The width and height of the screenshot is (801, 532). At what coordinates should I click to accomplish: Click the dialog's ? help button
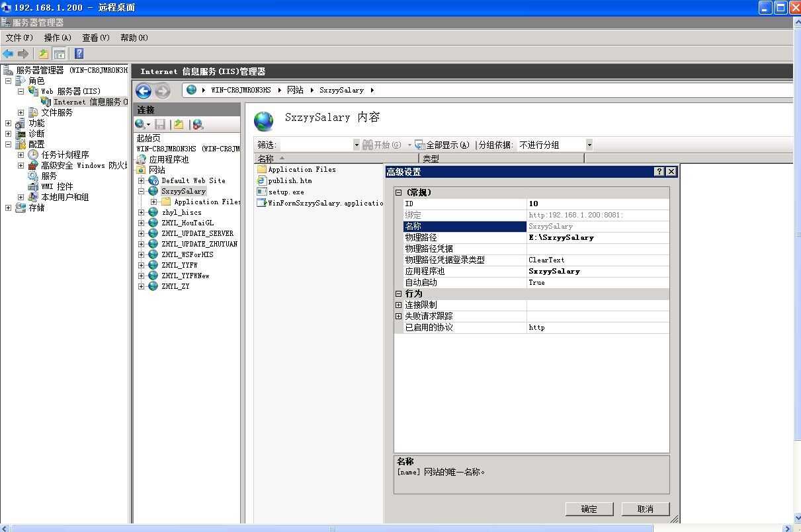point(659,172)
